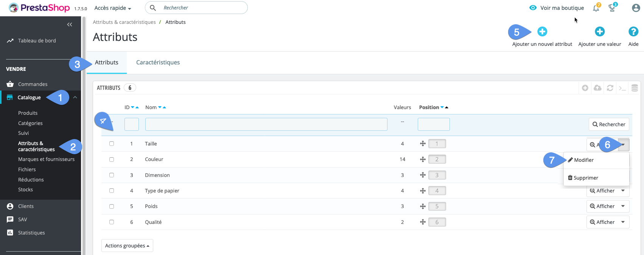Screen dimensions: 644x255
Task: Click the export cloud icon in panel header
Action: tap(597, 88)
